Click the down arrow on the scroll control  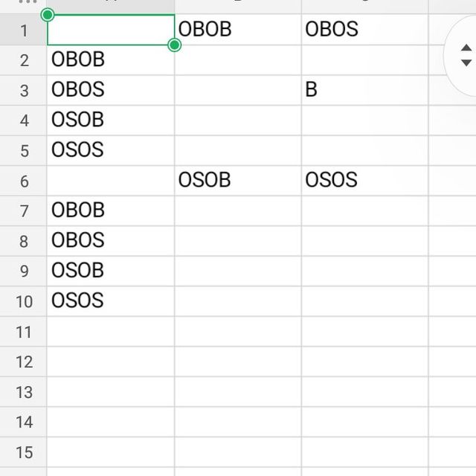tap(466, 62)
